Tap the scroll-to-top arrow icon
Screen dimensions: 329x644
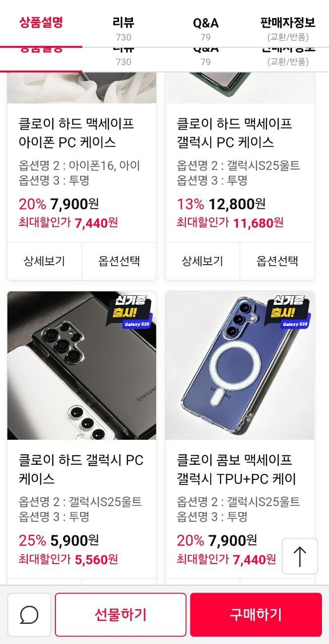[x=300, y=556]
